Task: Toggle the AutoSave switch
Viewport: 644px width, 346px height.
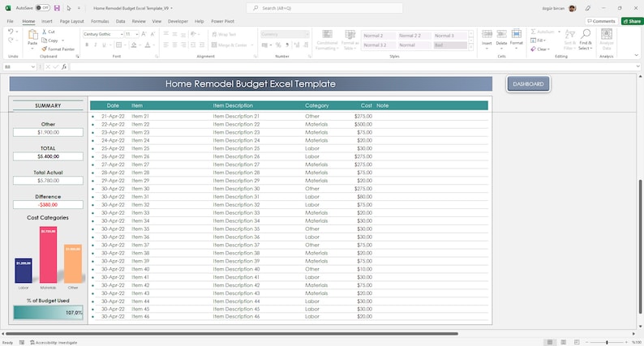Action: tap(42, 8)
